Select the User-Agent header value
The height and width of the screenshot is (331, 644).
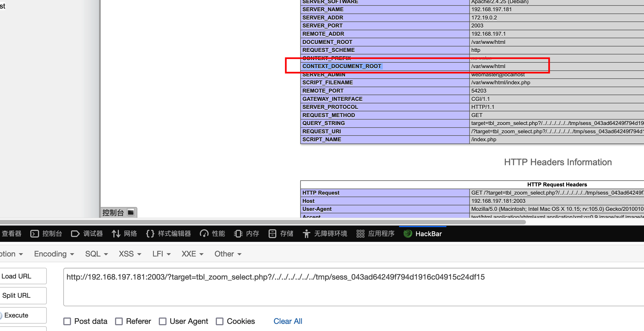point(557,209)
